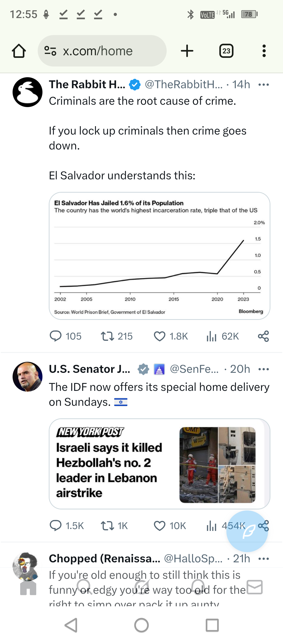Tap the browser home icon
The height and width of the screenshot is (644, 283).
19,51
